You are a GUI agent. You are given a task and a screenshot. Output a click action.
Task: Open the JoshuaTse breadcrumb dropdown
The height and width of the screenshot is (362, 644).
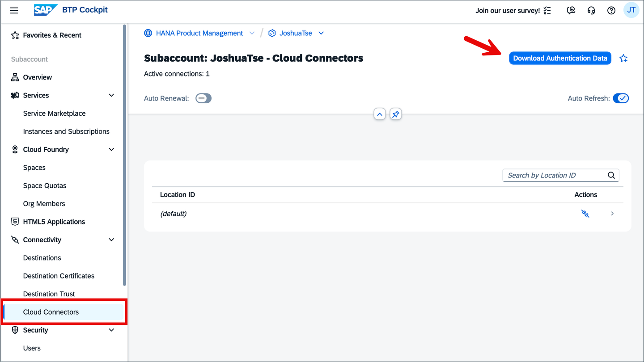(x=321, y=33)
